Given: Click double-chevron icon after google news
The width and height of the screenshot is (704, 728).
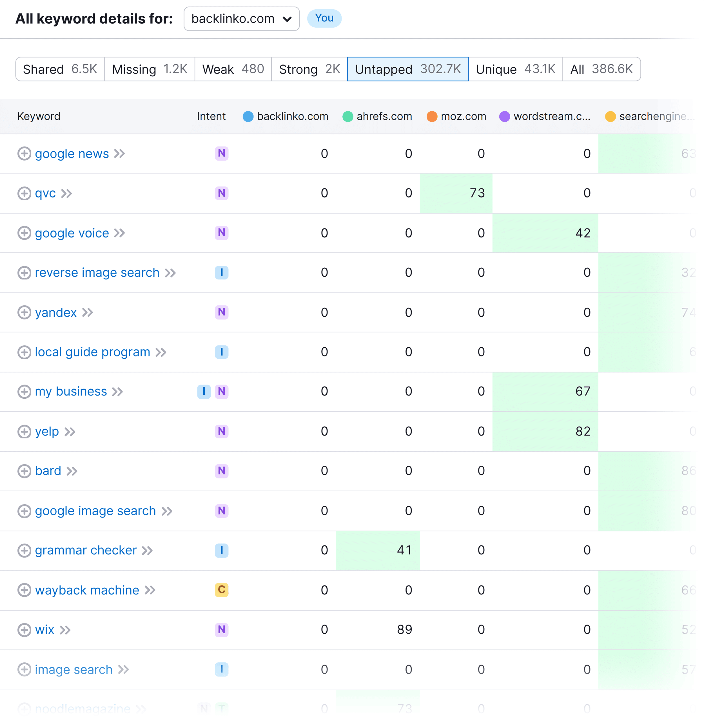Looking at the screenshot, I should [x=119, y=154].
